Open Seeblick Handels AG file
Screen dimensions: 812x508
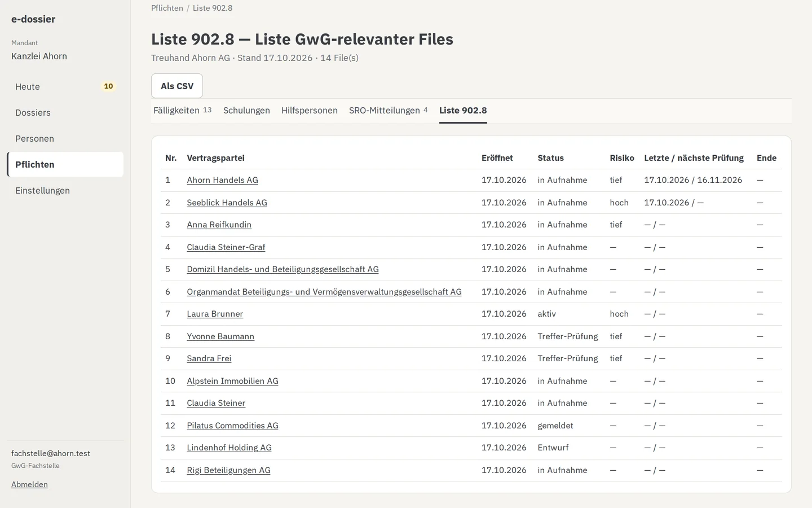[227, 203]
